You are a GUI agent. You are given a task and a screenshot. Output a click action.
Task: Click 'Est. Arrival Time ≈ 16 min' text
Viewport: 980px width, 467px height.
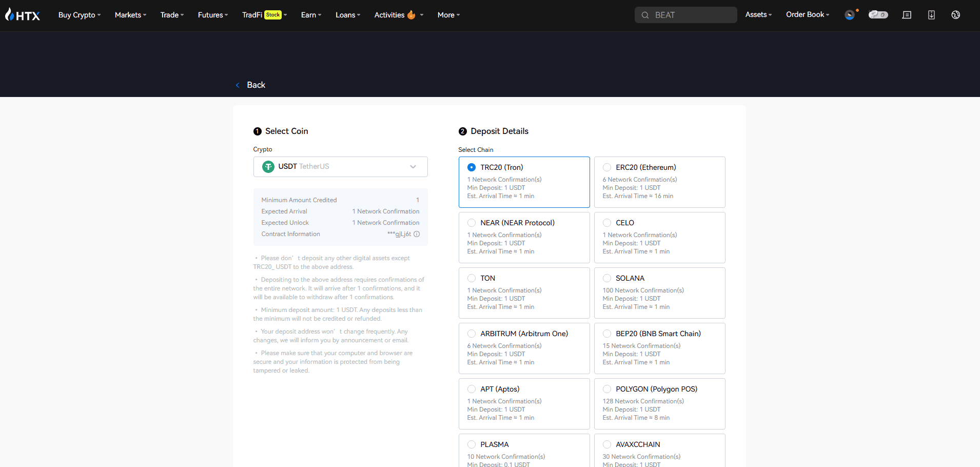coord(638,196)
